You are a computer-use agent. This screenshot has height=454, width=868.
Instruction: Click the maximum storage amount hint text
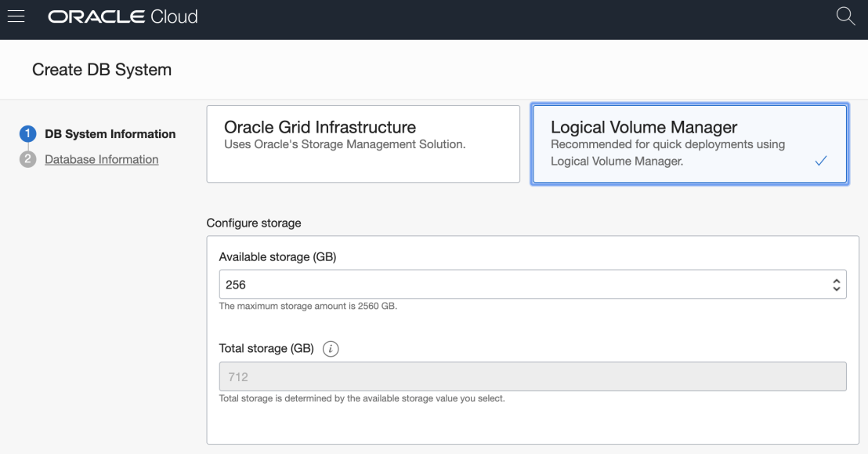(308, 306)
